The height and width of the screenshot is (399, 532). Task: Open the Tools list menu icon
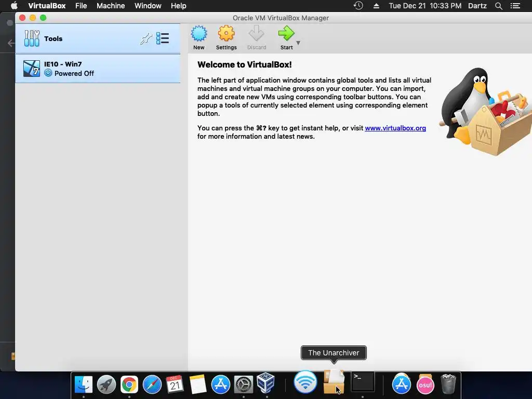(163, 38)
